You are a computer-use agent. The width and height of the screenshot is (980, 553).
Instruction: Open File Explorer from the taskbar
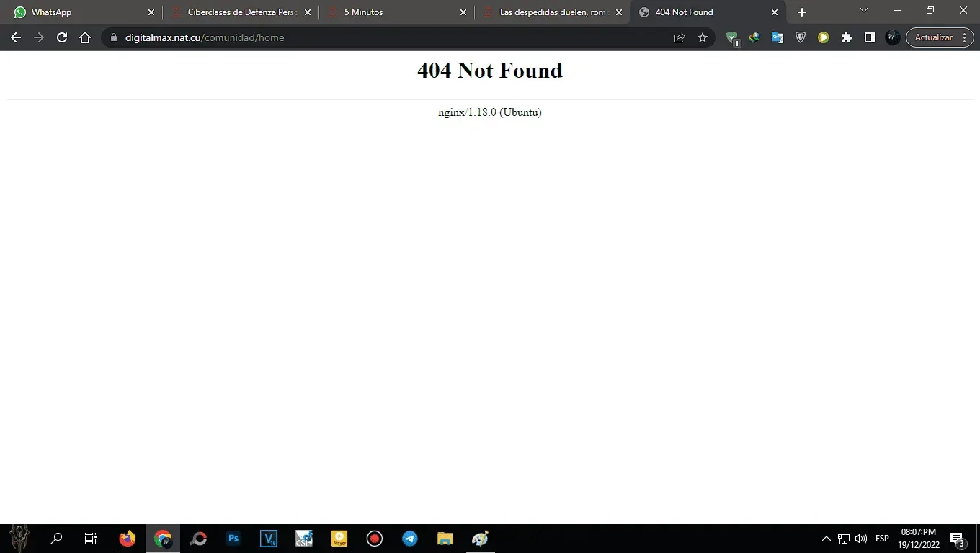[x=445, y=539]
